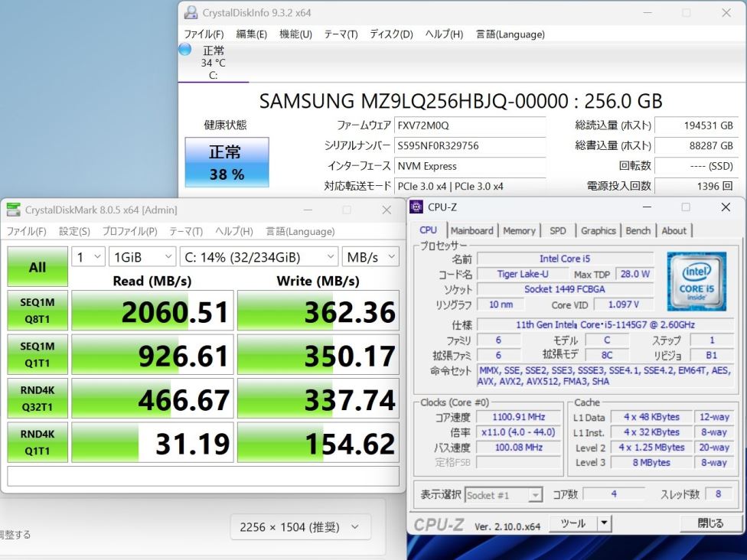Open the ツール button arrow dropdown
Viewport: 747px width, 560px height.
pos(604,523)
